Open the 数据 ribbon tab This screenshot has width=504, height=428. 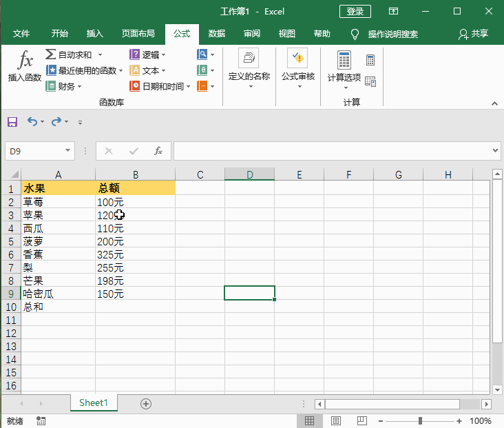[216, 34]
